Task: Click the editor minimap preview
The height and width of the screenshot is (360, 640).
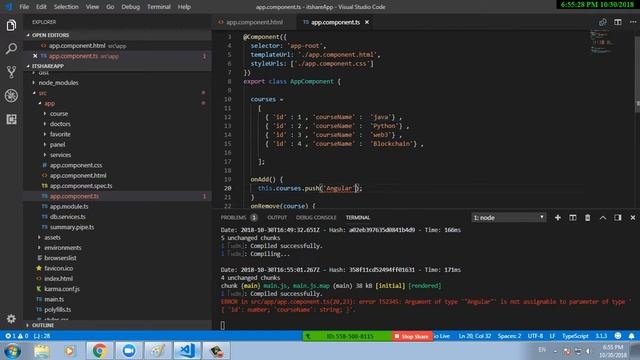Action: click(602, 42)
